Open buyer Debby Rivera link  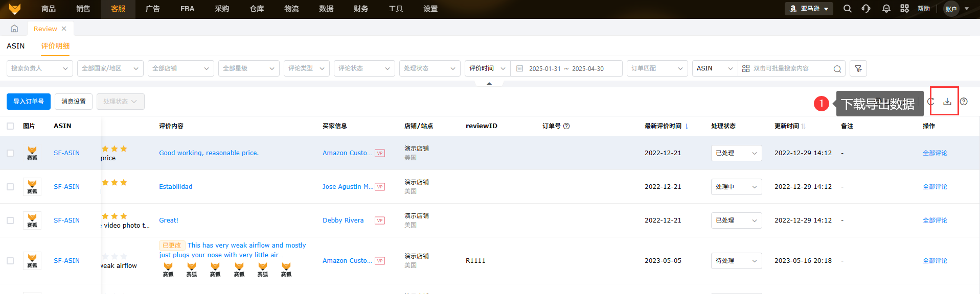click(343, 220)
